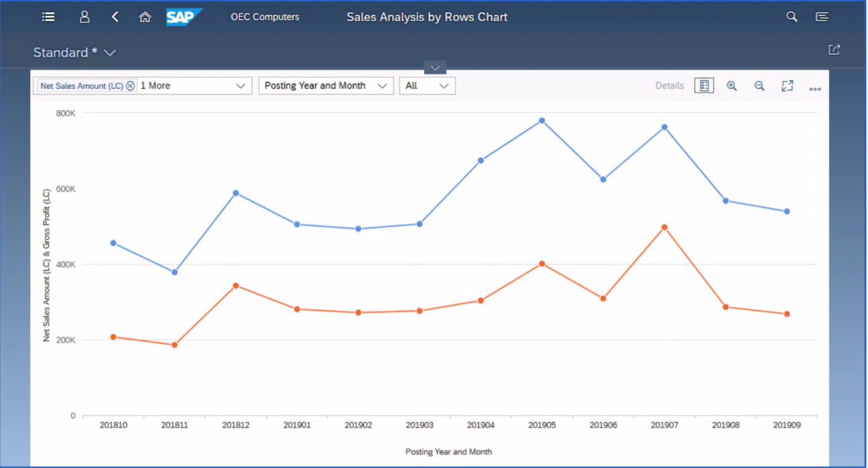The width and height of the screenshot is (868, 468).
Task: Open the chart overflow more-options menu
Action: click(815, 89)
